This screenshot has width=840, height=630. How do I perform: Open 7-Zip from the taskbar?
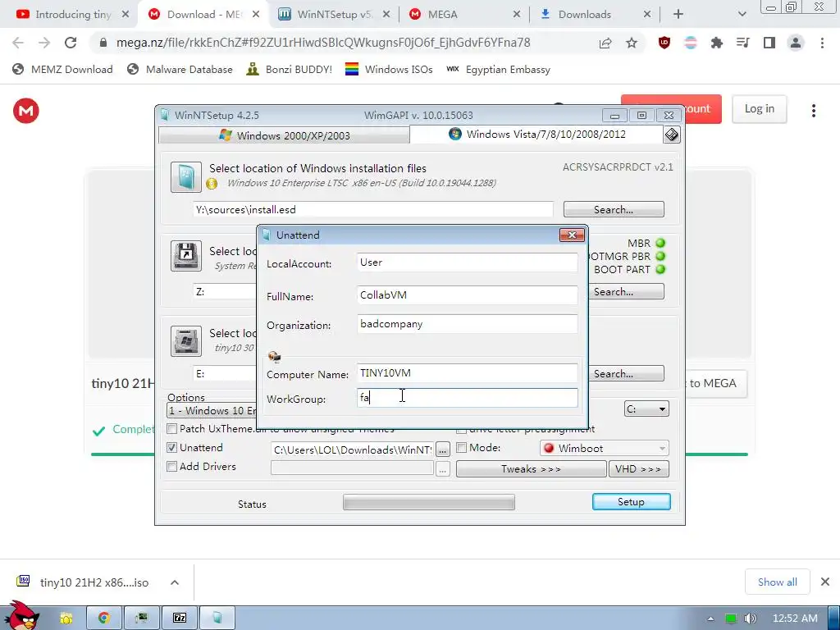pyautogui.click(x=180, y=618)
